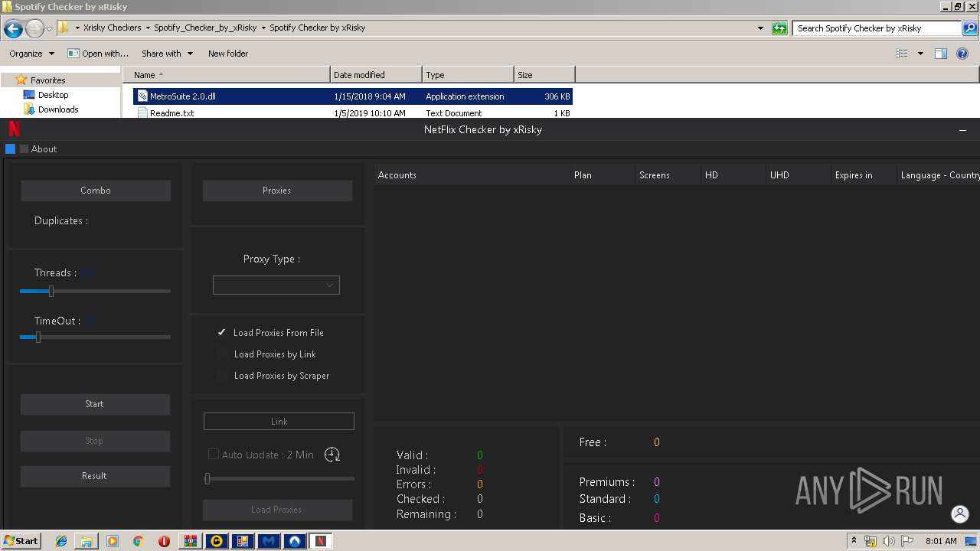
Task: Click New folder in Explorer toolbar
Action: [x=228, y=54]
